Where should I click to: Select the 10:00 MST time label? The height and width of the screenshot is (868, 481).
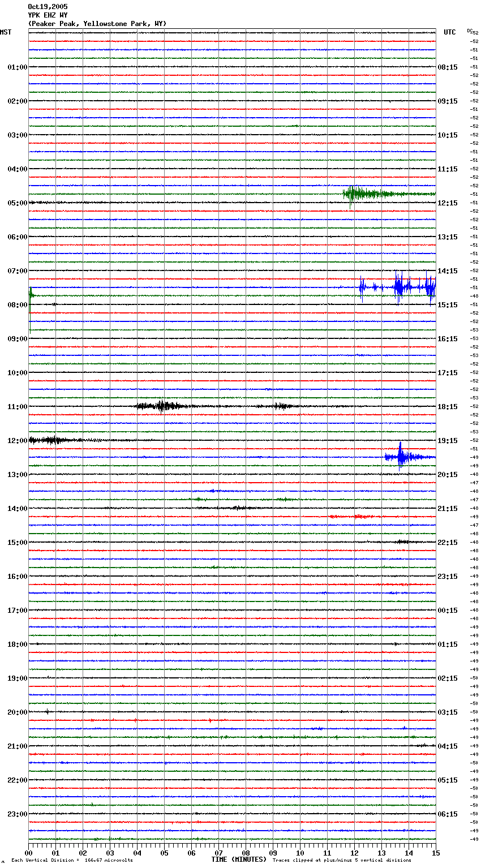coord(18,373)
